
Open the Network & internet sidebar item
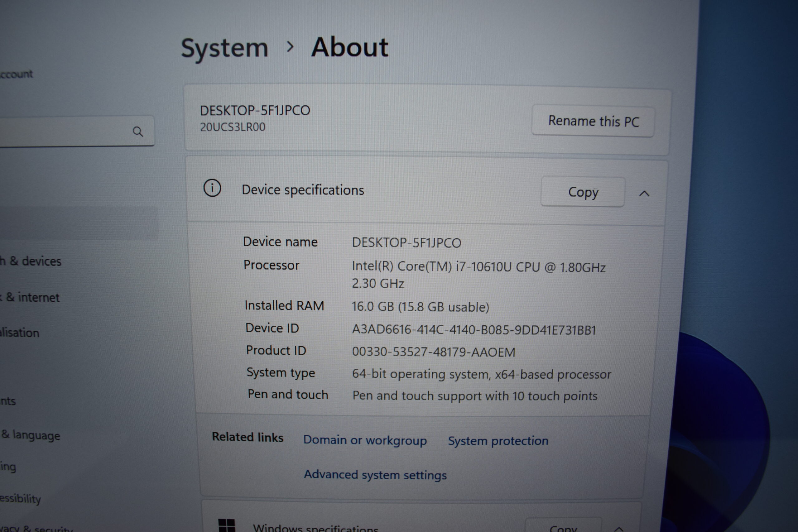tap(30, 297)
